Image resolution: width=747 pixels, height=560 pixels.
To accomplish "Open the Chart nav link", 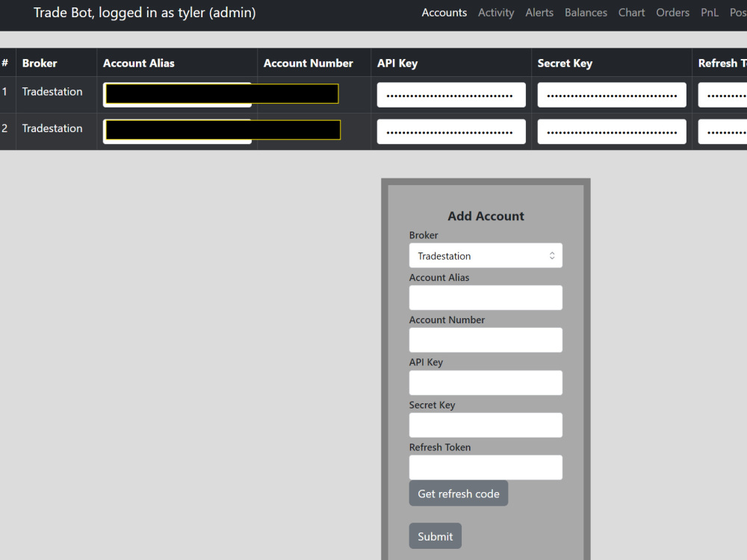I will 631,13.
